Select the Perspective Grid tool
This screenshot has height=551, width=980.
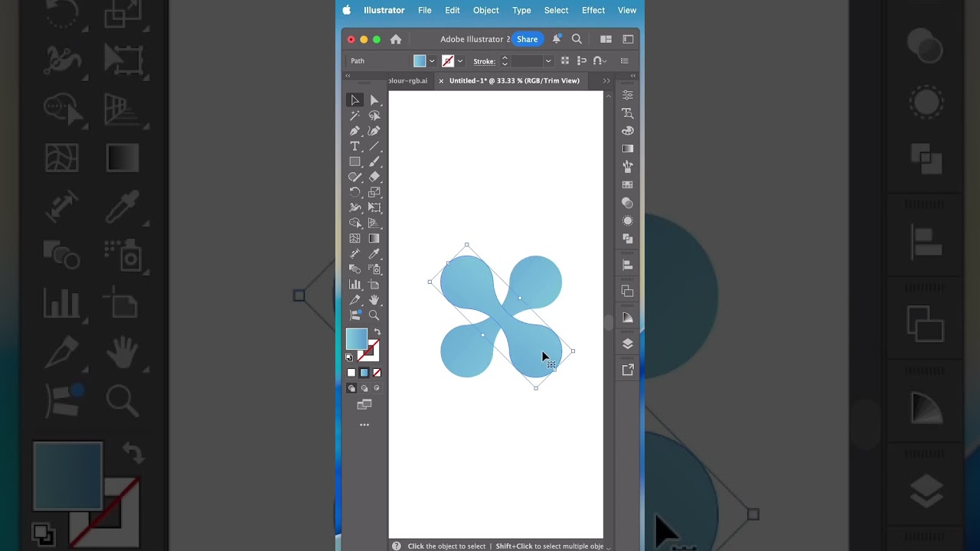tap(374, 223)
